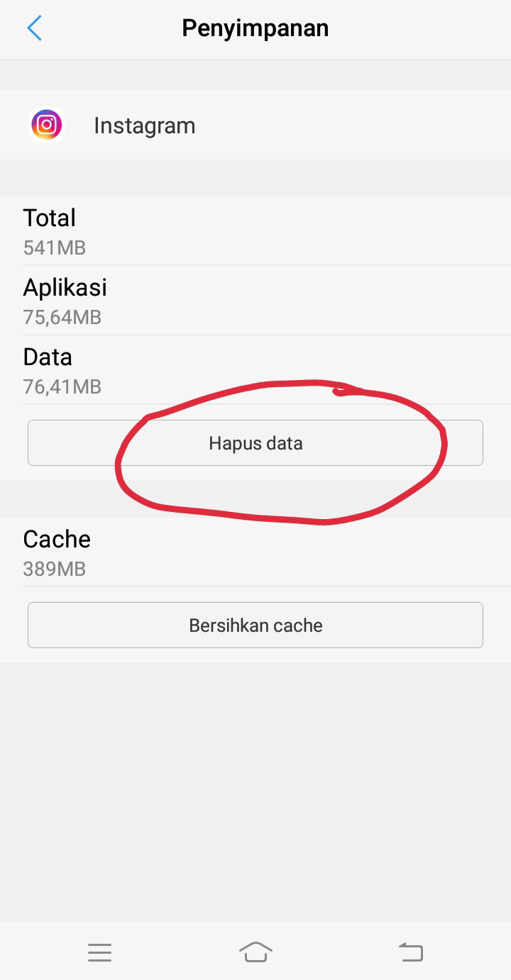Click the 541MB total value
The width and height of the screenshot is (511, 980).
pyautogui.click(x=54, y=248)
